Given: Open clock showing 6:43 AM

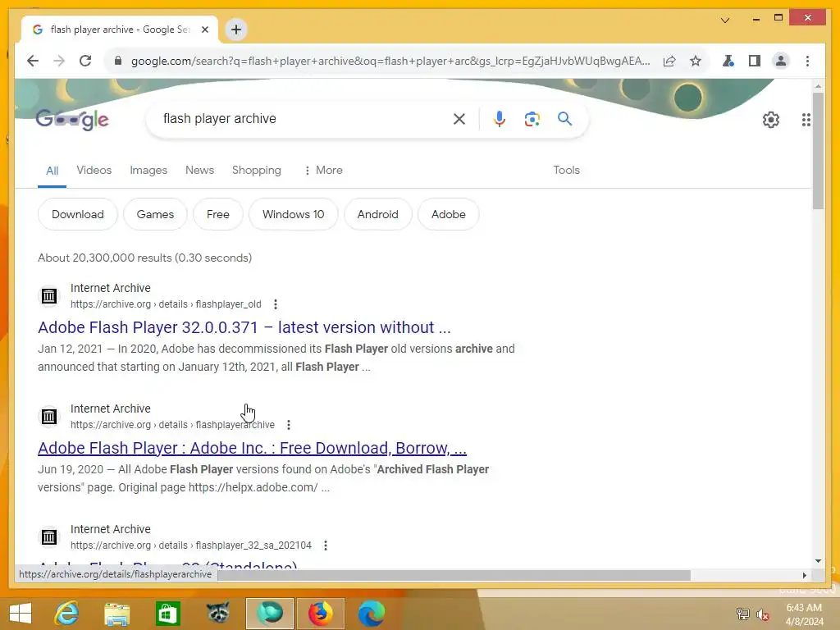Looking at the screenshot, I should coord(804,614).
